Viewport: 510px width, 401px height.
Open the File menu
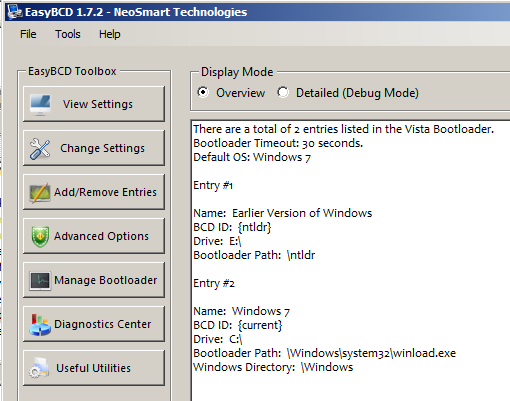pos(28,34)
